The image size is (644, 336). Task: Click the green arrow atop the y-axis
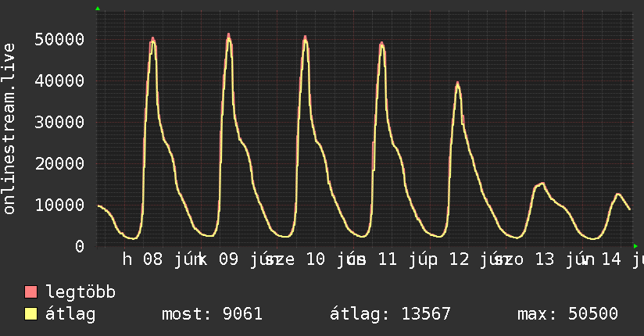coord(98,9)
